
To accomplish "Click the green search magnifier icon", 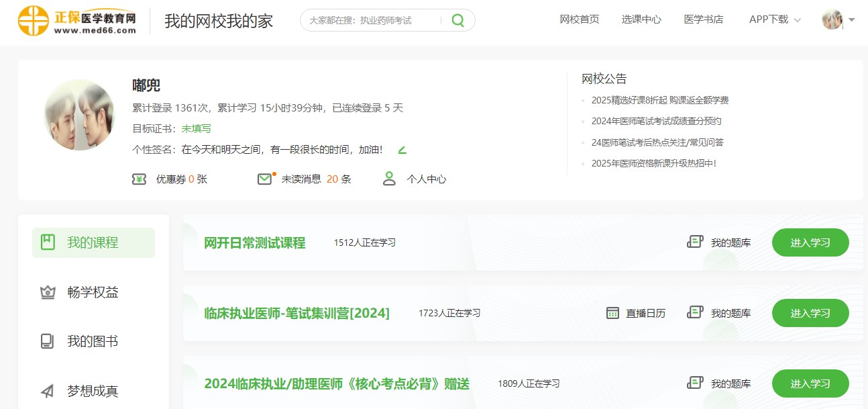I will click(x=457, y=20).
